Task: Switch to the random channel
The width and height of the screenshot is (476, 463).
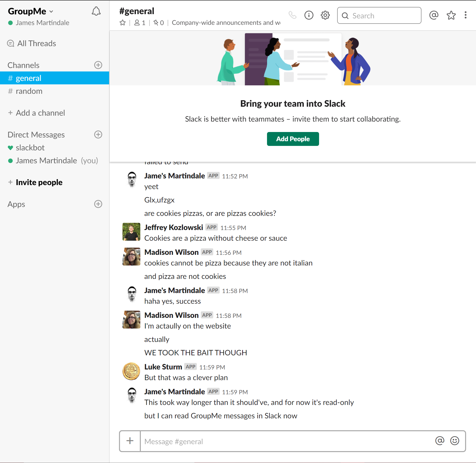Action: 29,91
